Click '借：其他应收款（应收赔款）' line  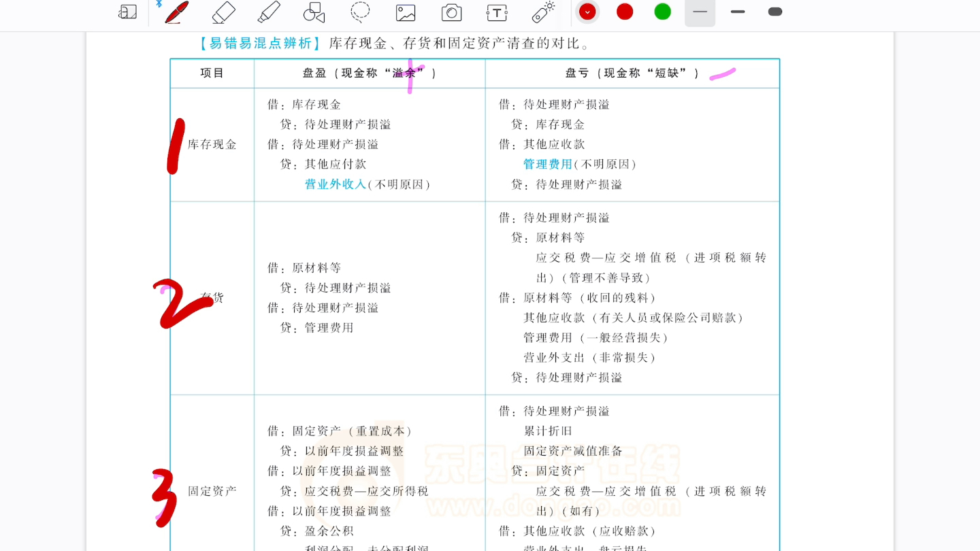tap(578, 531)
